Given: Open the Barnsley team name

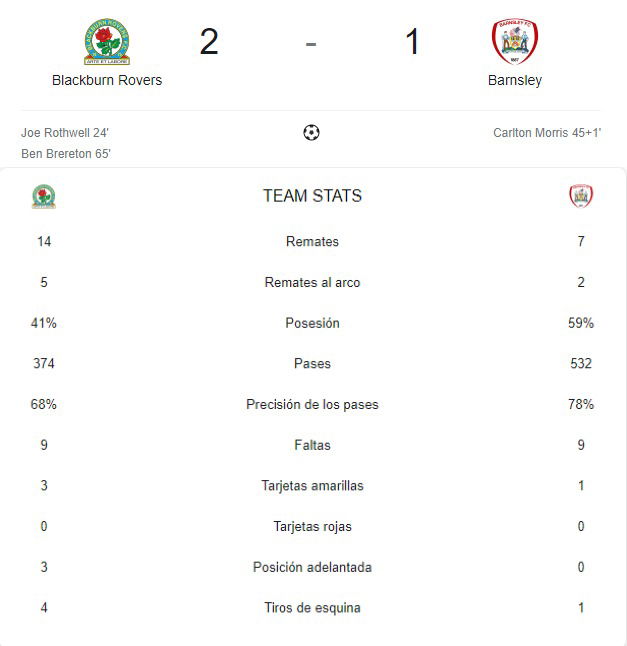Looking at the screenshot, I should (x=515, y=80).
